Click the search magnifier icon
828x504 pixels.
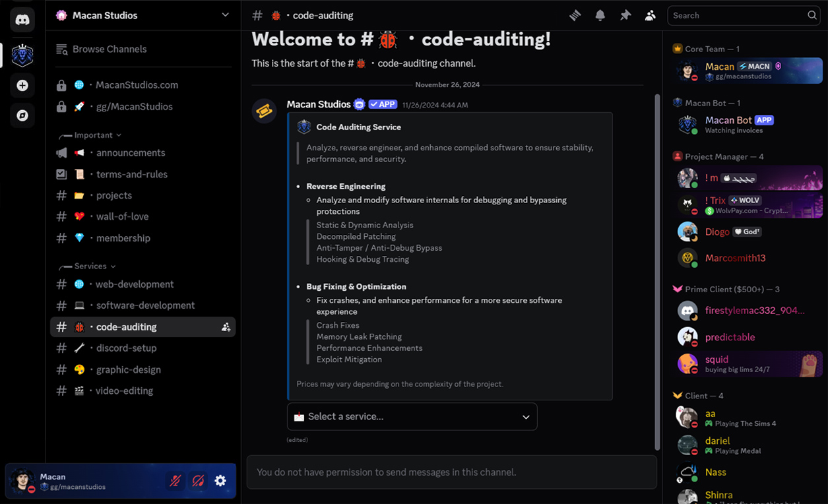point(812,15)
